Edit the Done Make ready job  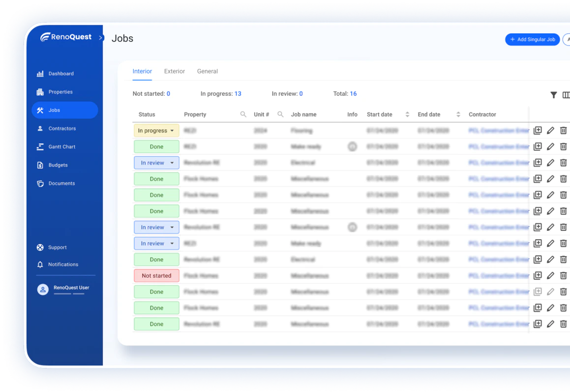550,147
